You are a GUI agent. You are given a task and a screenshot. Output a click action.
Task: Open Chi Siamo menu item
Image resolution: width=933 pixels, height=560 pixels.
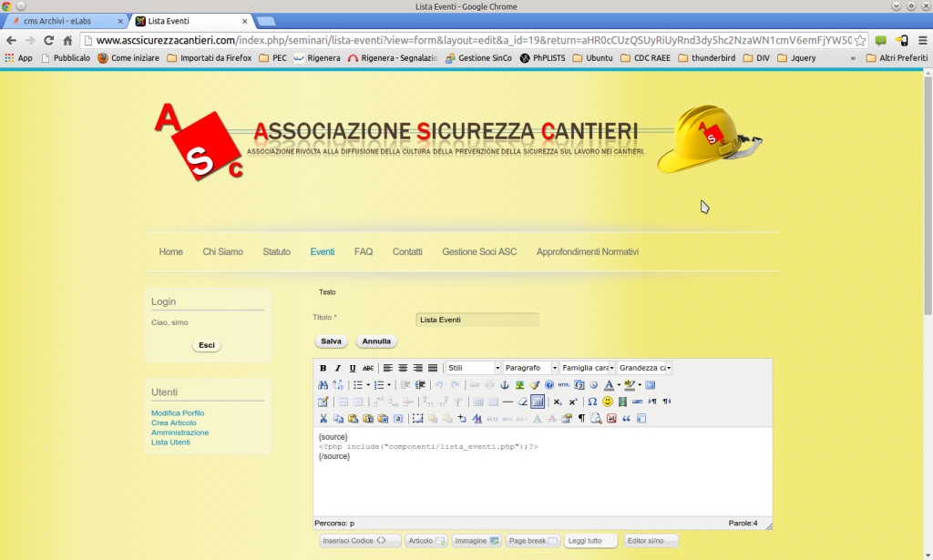coord(222,252)
